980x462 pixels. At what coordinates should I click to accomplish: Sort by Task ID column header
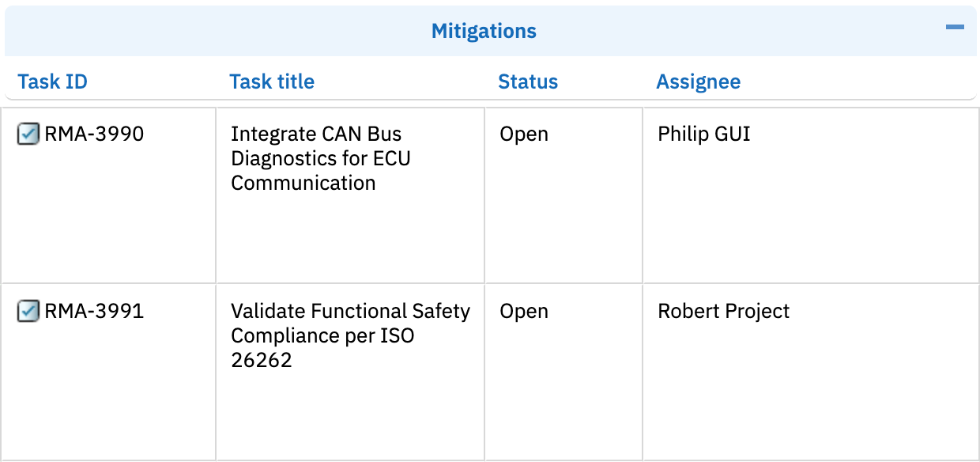[x=52, y=81]
